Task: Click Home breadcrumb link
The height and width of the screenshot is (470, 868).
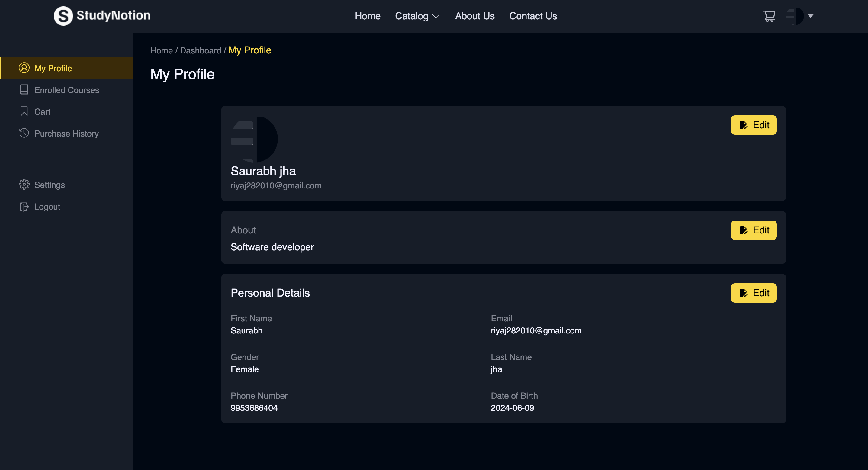Action: tap(161, 50)
